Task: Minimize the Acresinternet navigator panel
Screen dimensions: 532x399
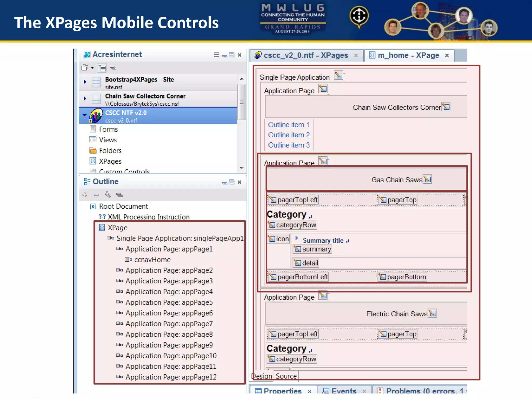Action: [225, 56]
